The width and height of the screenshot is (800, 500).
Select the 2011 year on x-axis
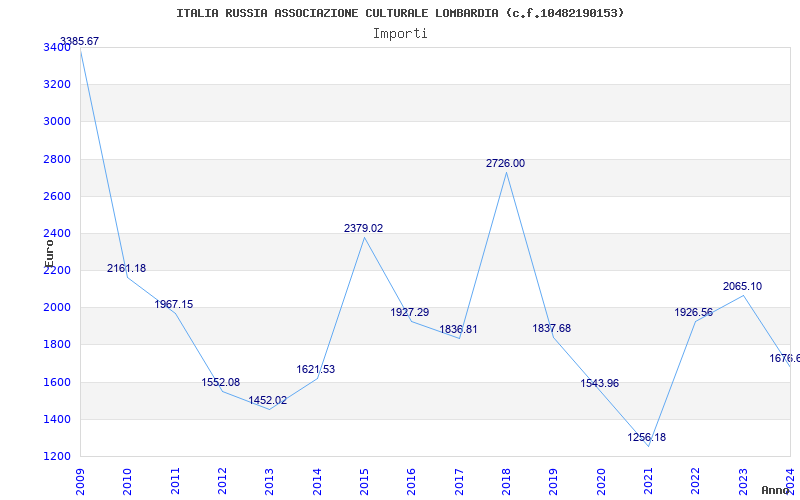click(175, 482)
